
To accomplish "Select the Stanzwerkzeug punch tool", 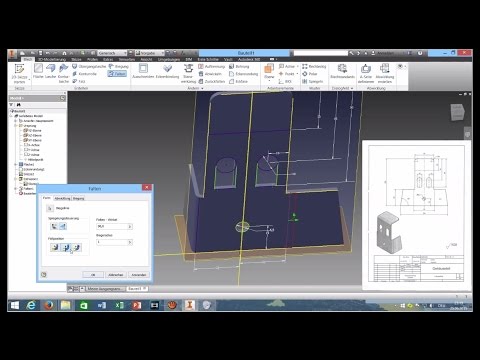I will (x=188, y=74).
